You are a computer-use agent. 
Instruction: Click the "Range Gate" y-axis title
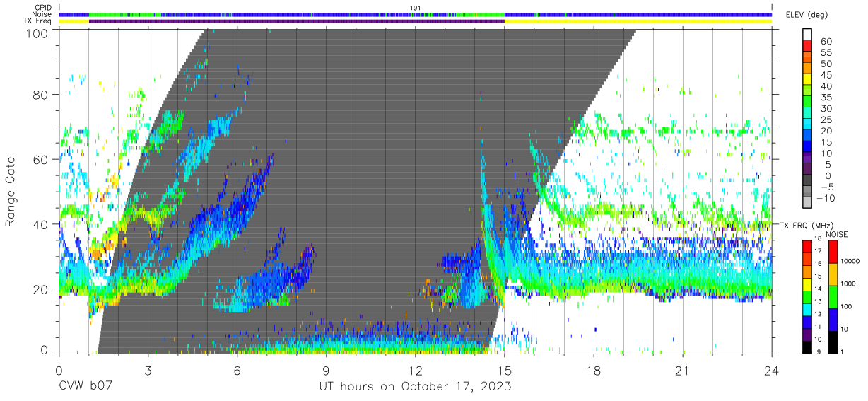(x=11, y=192)
